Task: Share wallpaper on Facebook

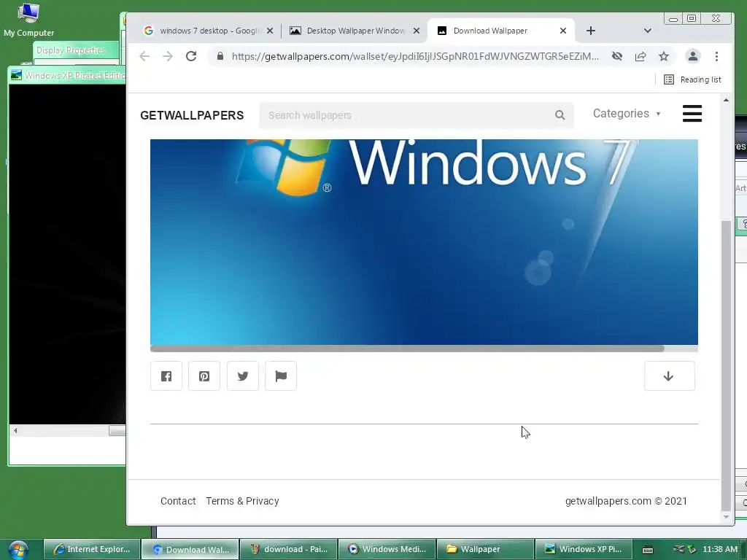Action: click(x=166, y=376)
